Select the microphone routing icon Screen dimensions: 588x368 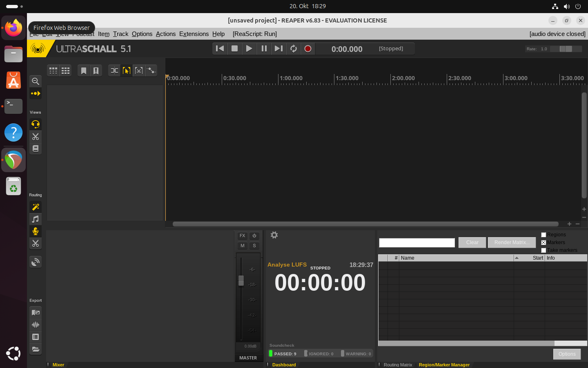pyautogui.click(x=36, y=231)
